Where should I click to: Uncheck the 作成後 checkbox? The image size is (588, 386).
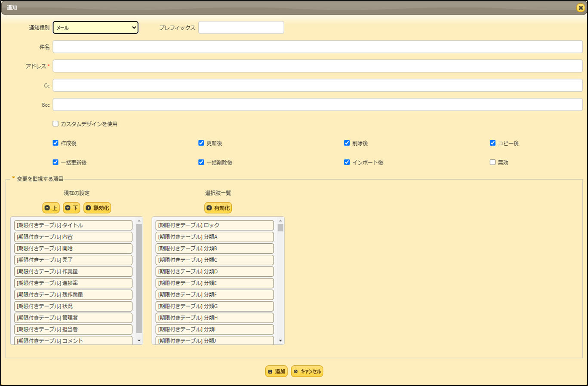tap(55, 143)
